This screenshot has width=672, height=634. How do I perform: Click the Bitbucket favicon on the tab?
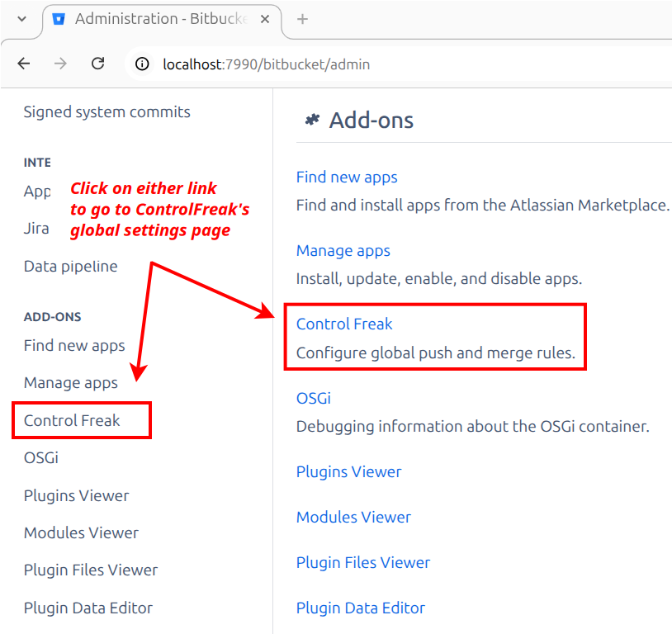click(x=59, y=19)
